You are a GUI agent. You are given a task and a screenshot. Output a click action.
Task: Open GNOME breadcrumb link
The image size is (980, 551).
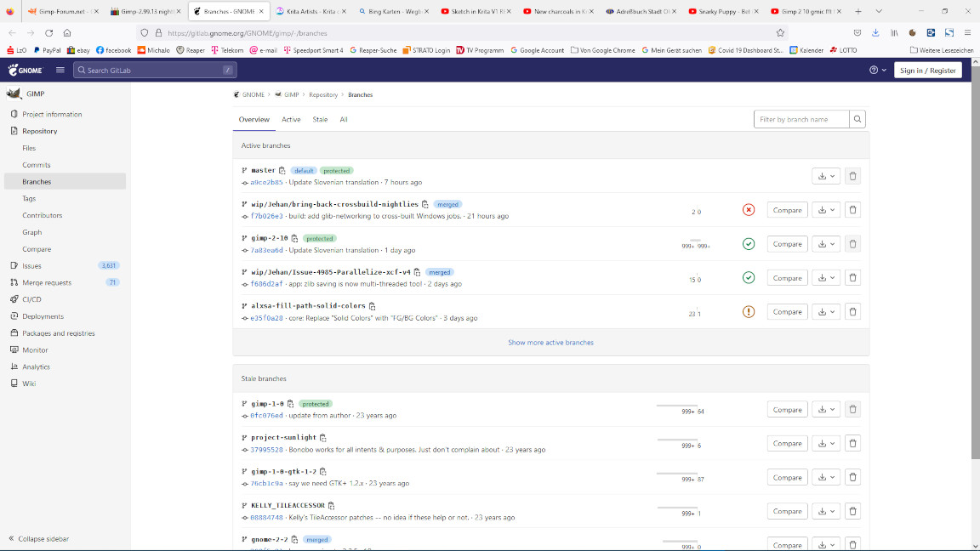point(254,95)
